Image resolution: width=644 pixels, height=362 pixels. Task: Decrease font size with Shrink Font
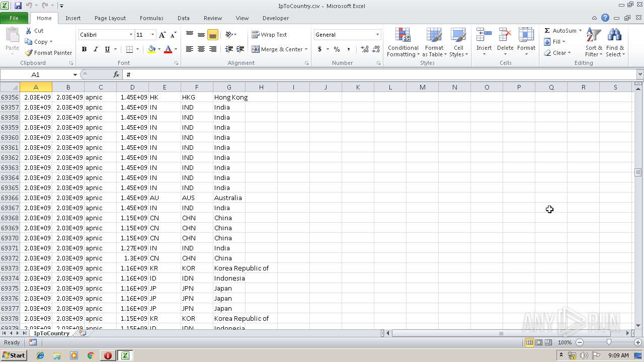(173, 35)
